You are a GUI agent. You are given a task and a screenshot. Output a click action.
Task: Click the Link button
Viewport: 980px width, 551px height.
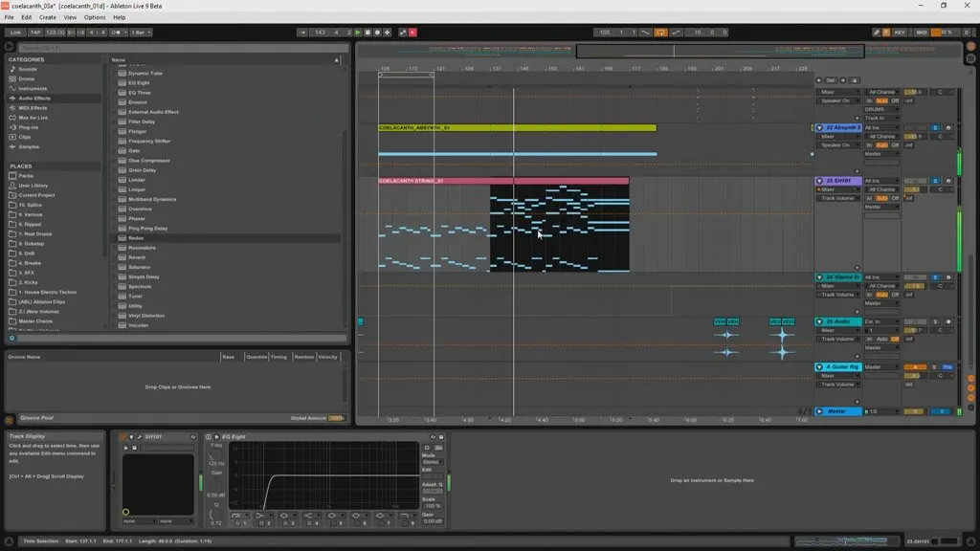click(x=14, y=33)
